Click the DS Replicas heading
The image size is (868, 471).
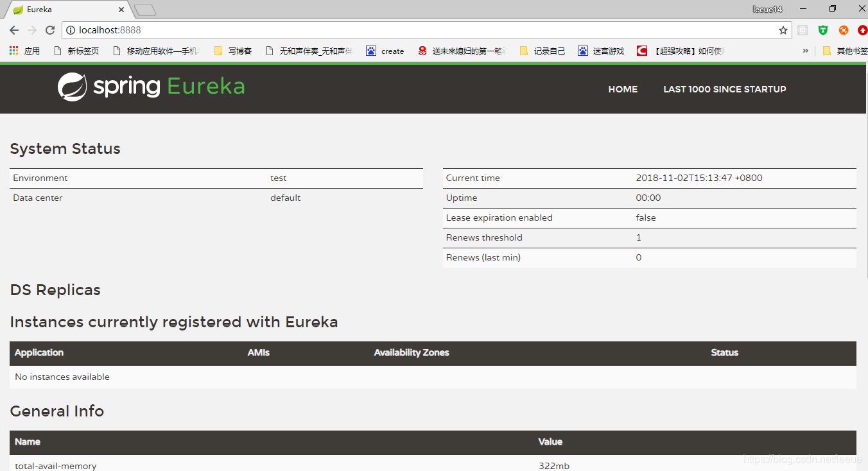pyautogui.click(x=55, y=290)
